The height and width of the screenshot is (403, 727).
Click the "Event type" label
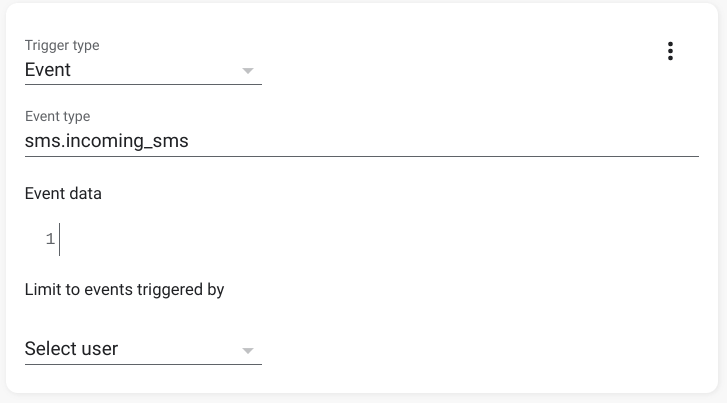(57, 117)
